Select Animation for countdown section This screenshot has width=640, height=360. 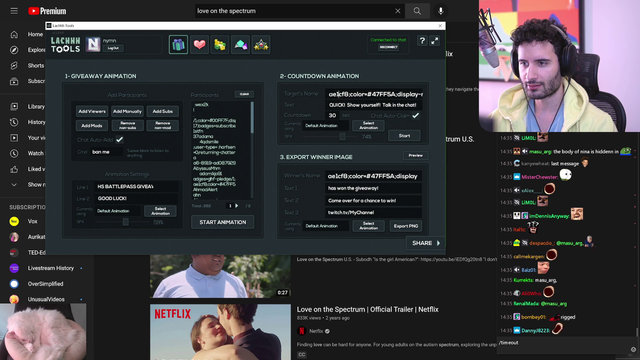tap(368, 126)
